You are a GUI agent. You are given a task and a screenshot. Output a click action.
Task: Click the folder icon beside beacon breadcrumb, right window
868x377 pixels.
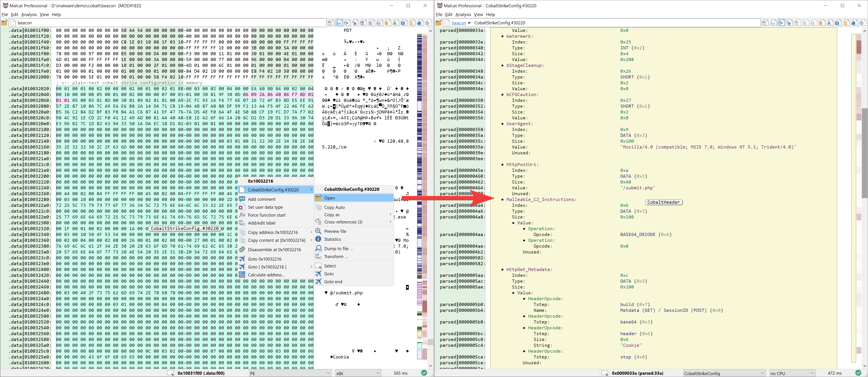pyautogui.click(x=438, y=23)
